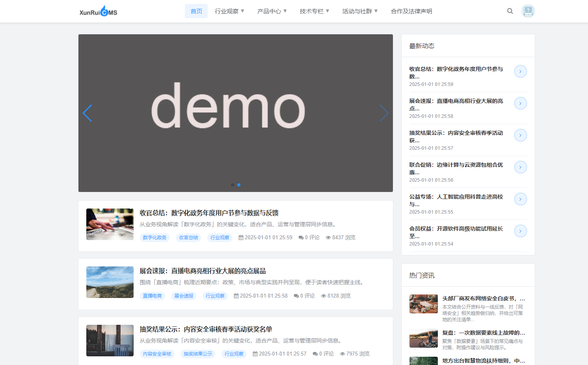Open the landscape thumbnail for 展会速报 article
588x365 pixels.
(x=110, y=282)
